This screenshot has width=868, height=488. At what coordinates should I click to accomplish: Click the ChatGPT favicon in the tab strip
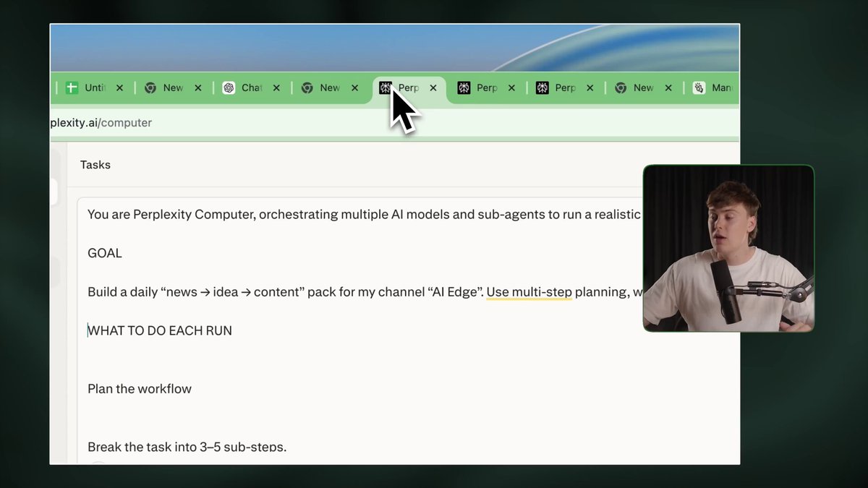[x=229, y=87]
